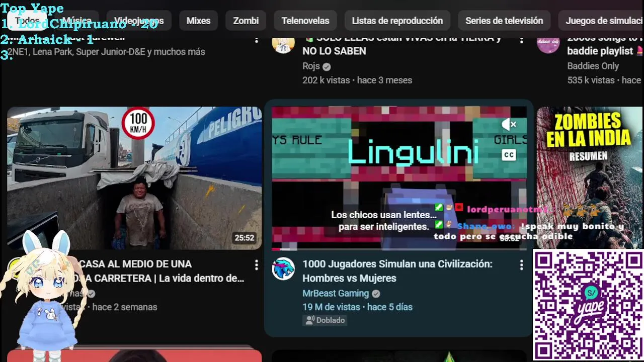The height and width of the screenshot is (362, 644).
Task: Open the Rojs channel avatar
Action: pyautogui.click(x=283, y=43)
